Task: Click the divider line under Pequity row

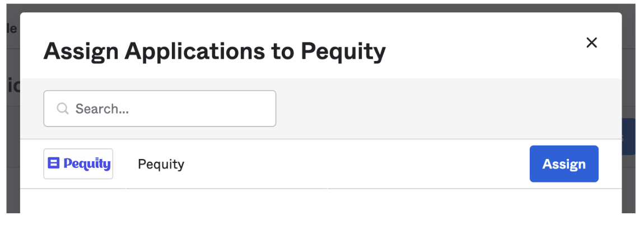Action: point(321,189)
